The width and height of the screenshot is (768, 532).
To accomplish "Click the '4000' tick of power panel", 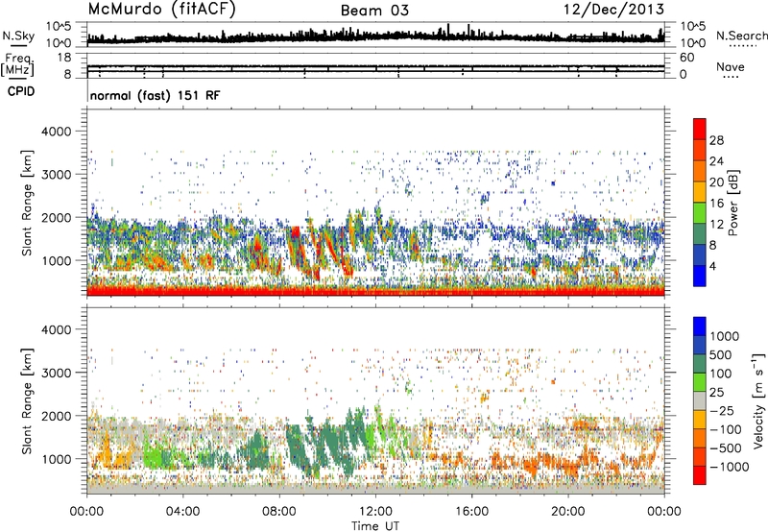I will pyautogui.click(x=57, y=132).
